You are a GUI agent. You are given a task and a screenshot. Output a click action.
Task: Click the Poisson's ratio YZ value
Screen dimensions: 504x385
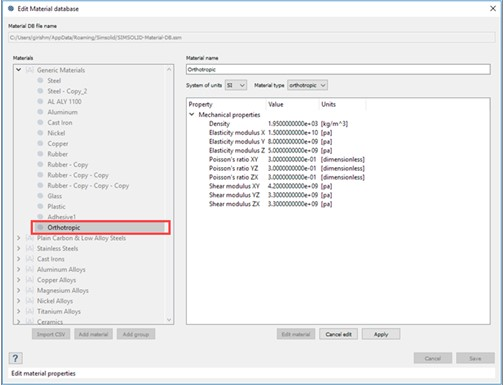292,168
